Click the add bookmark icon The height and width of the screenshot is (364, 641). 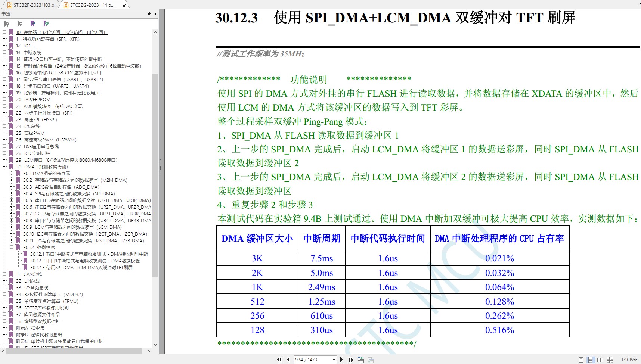coord(20,24)
